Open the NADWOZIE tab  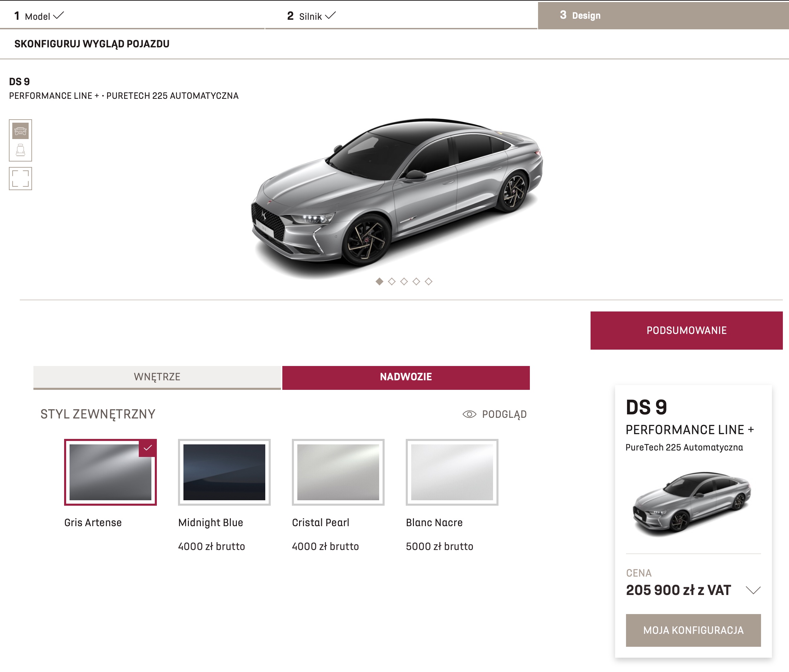pos(406,378)
